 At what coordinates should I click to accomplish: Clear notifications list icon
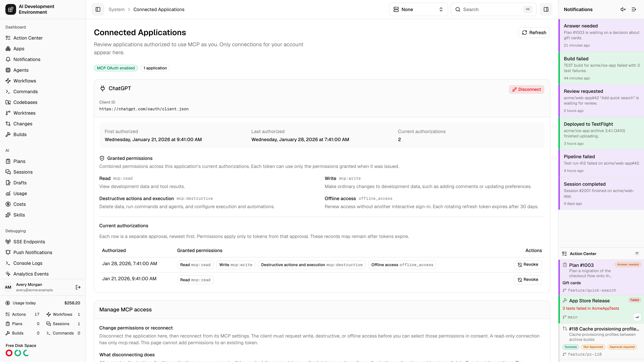pos(634,10)
